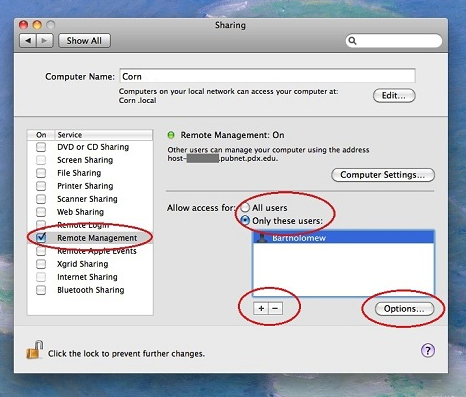This screenshot has height=397, width=466.
Task: Click the Computer Name text field
Action: click(267, 76)
